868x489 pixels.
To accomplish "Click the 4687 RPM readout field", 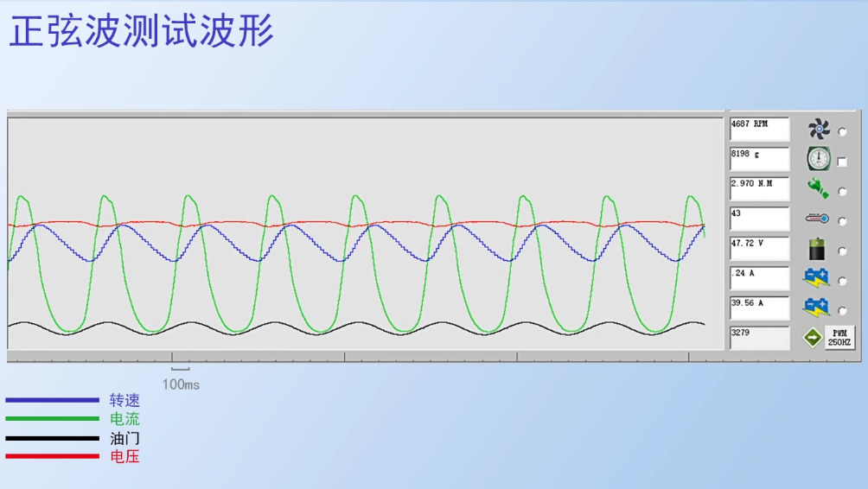I will (x=759, y=130).
